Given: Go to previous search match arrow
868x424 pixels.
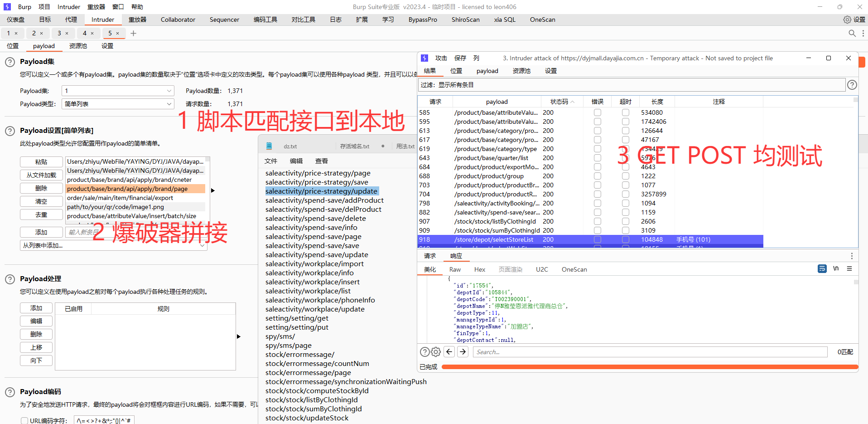Looking at the screenshot, I should (449, 351).
